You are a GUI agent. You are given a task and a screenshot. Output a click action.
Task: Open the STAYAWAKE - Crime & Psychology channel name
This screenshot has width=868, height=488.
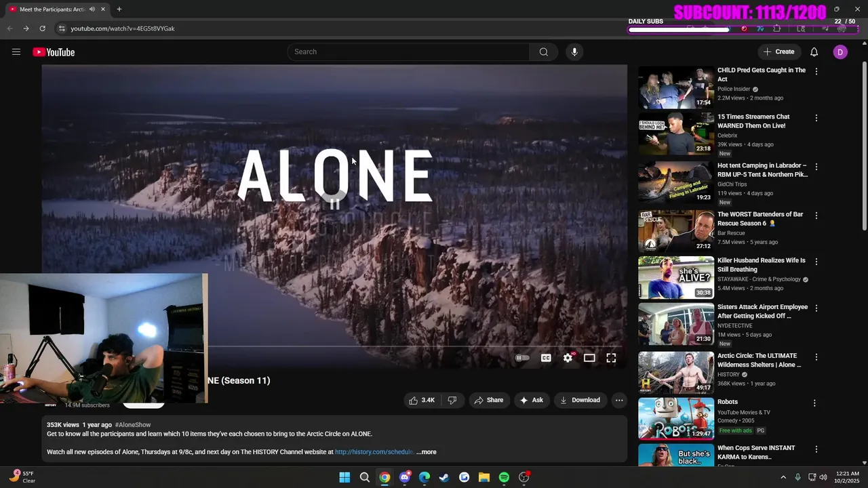pyautogui.click(x=759, y=279)
